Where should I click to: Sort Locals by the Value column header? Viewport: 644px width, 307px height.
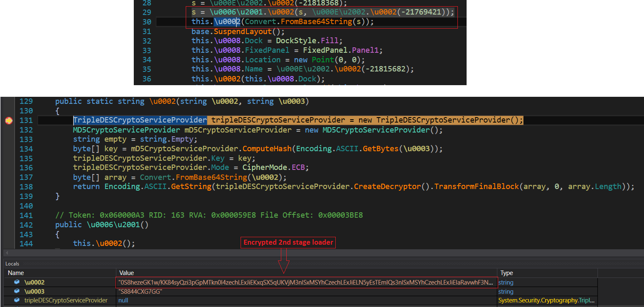[127, 273]
